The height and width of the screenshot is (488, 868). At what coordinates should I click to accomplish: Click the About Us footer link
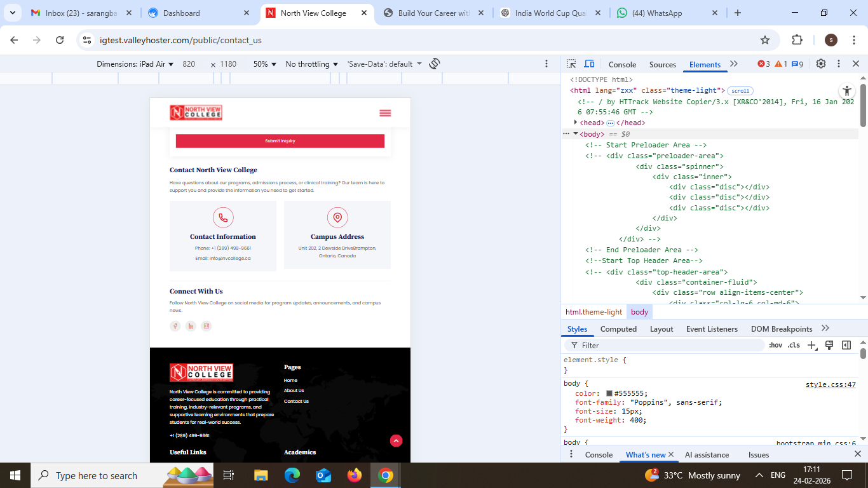pyautogui.click(x=294, y=391)
